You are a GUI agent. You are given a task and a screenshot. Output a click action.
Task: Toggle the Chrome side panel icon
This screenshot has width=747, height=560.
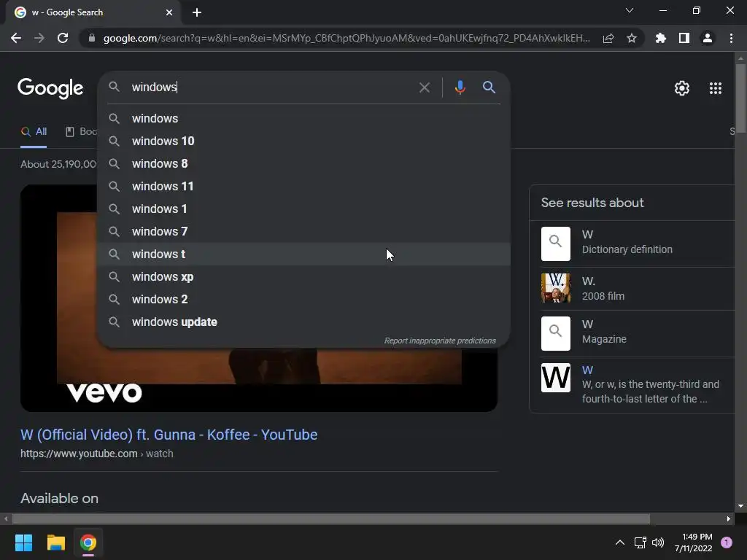pos(684,38)
